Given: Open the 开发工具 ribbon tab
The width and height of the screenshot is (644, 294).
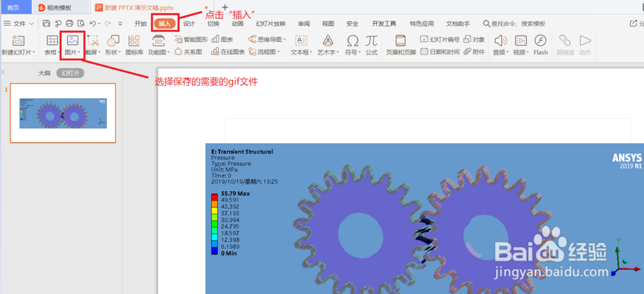Looking at the screenshot, I should click(x=384, y=23).
